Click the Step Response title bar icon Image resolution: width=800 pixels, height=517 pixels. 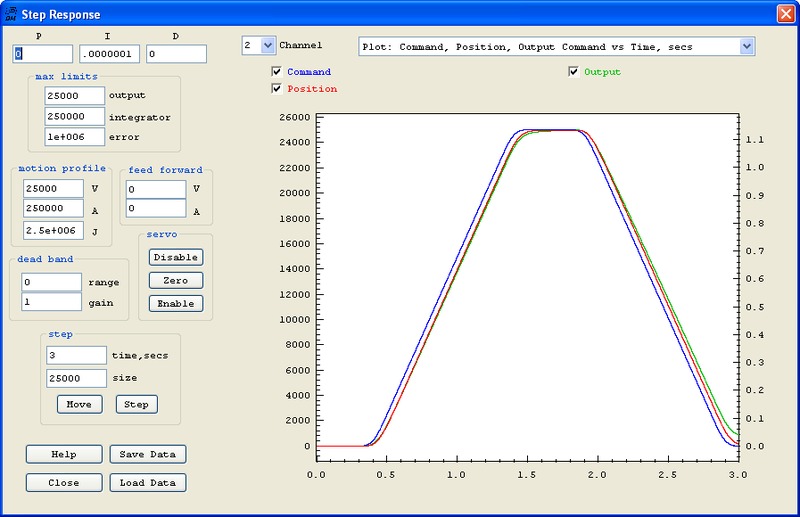(x=10, y=14)
